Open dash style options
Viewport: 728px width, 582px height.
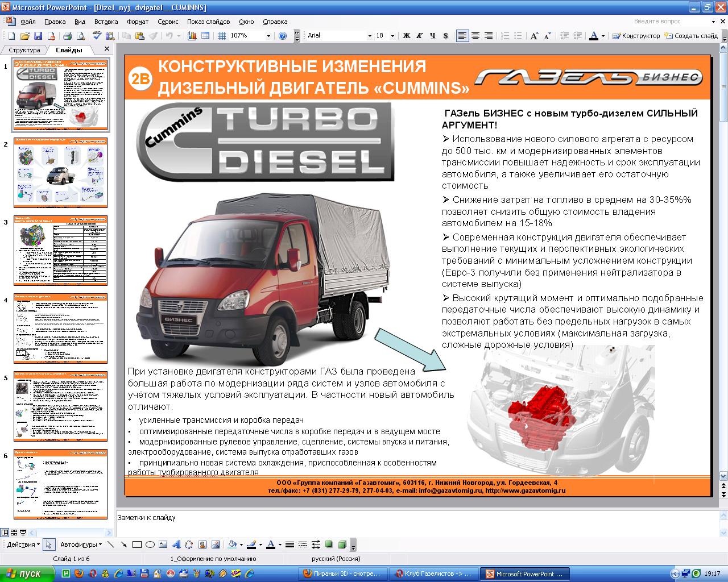303,544
